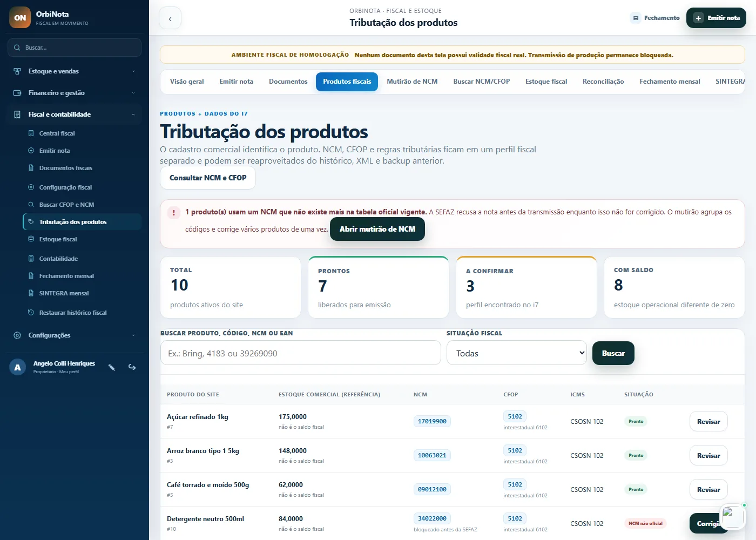Go back with the header chevron button

click(x=170, y=18)
